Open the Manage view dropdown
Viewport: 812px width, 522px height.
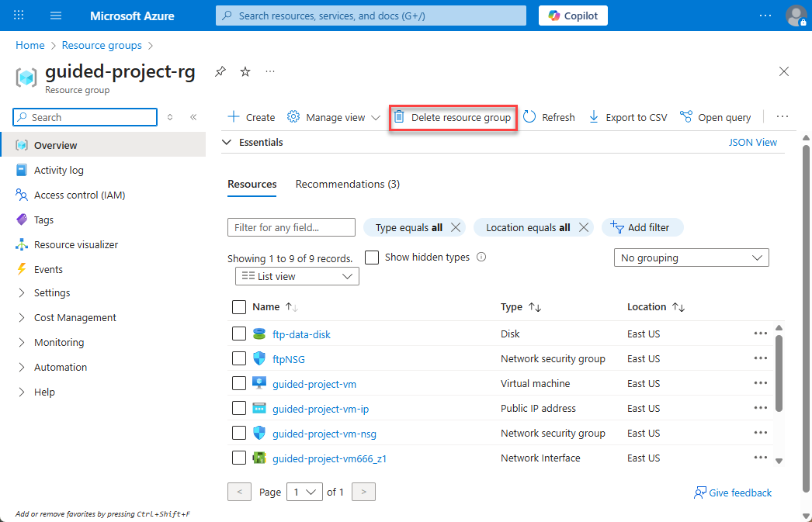pyautogui.click(x=334, y=117)
